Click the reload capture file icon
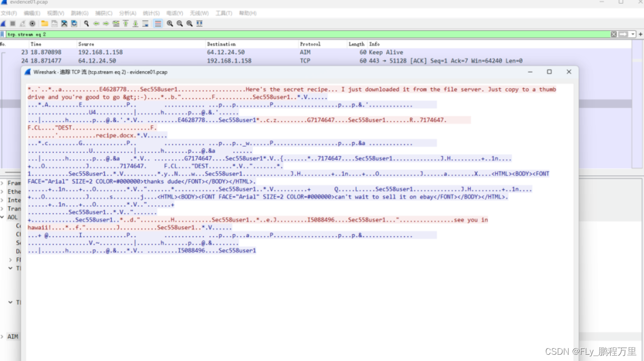644x361 pixels. click(x=74, y=24)
